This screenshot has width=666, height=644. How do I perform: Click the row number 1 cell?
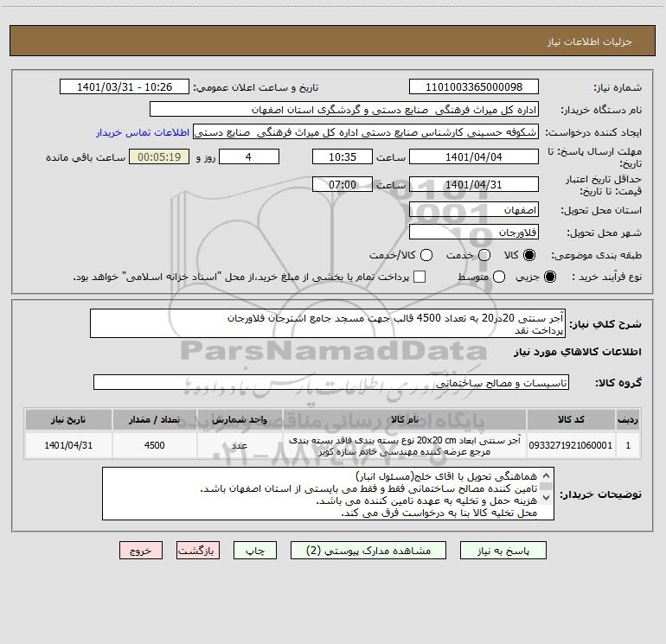(x=628, y=445)
